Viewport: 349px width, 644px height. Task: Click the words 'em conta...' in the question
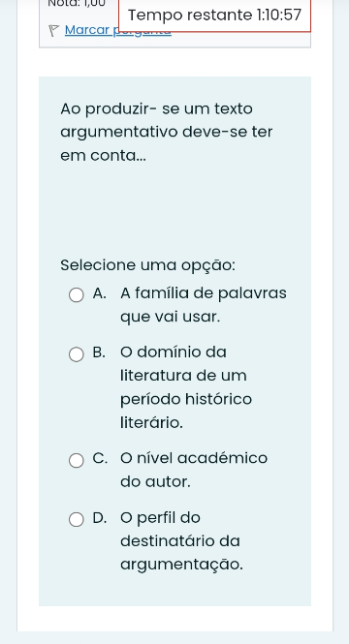click(103, 156)
